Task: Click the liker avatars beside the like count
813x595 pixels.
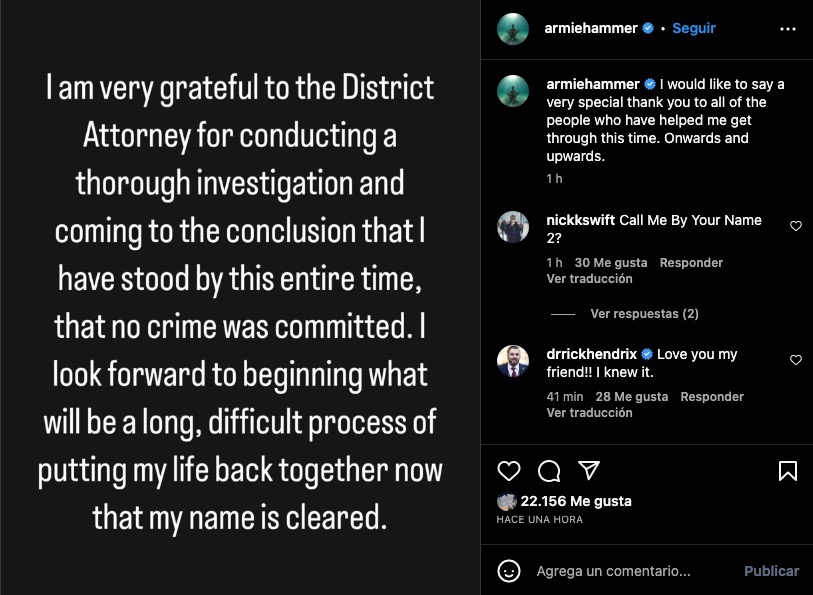Action: [507, 502]
